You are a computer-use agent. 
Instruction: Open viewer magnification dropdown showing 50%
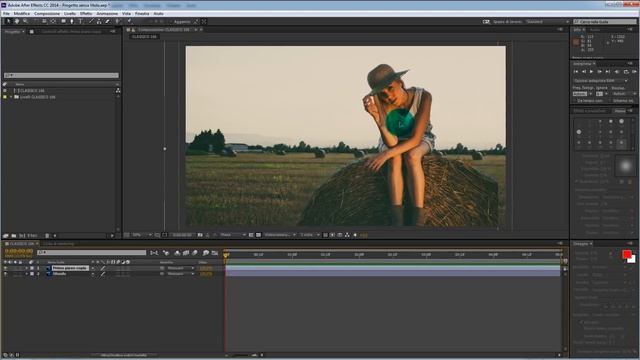(142, 235)
